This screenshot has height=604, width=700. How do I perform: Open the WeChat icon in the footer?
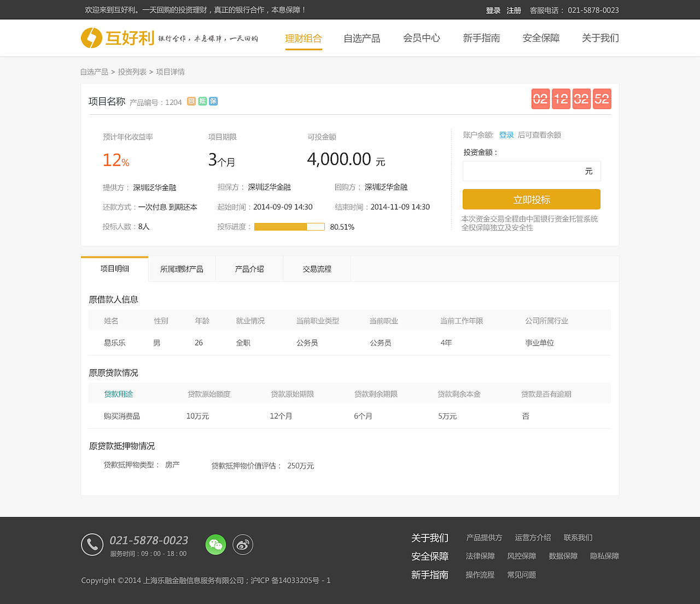pos(215,544)
